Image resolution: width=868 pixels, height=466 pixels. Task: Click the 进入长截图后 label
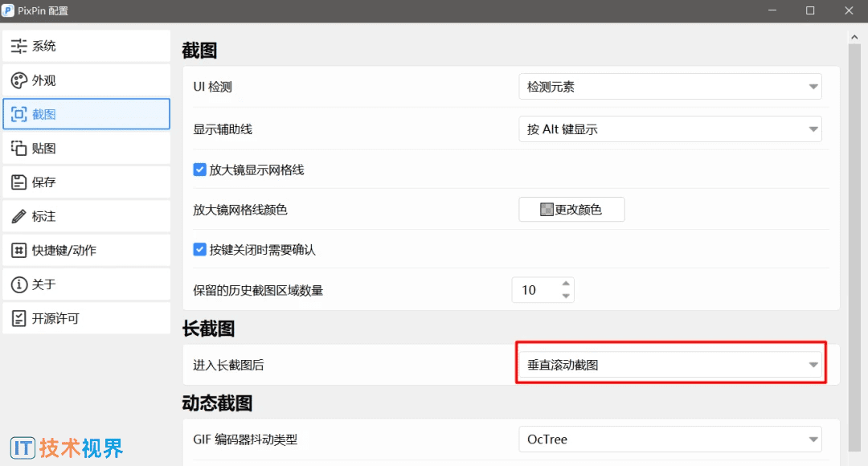pyautogui.click(x=228, y=366)
